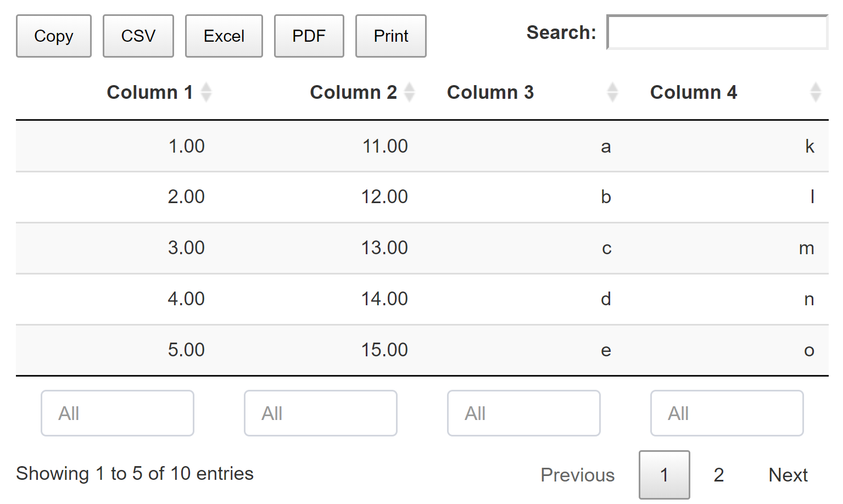Click the ascending sort arrow on Column 1
Screen dimensions: 843x504
click(x=207, y=87)
